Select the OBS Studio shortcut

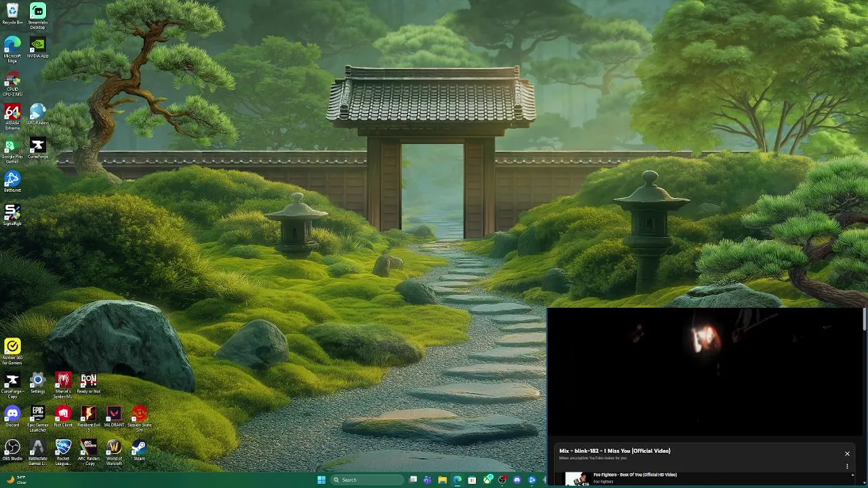12,450
